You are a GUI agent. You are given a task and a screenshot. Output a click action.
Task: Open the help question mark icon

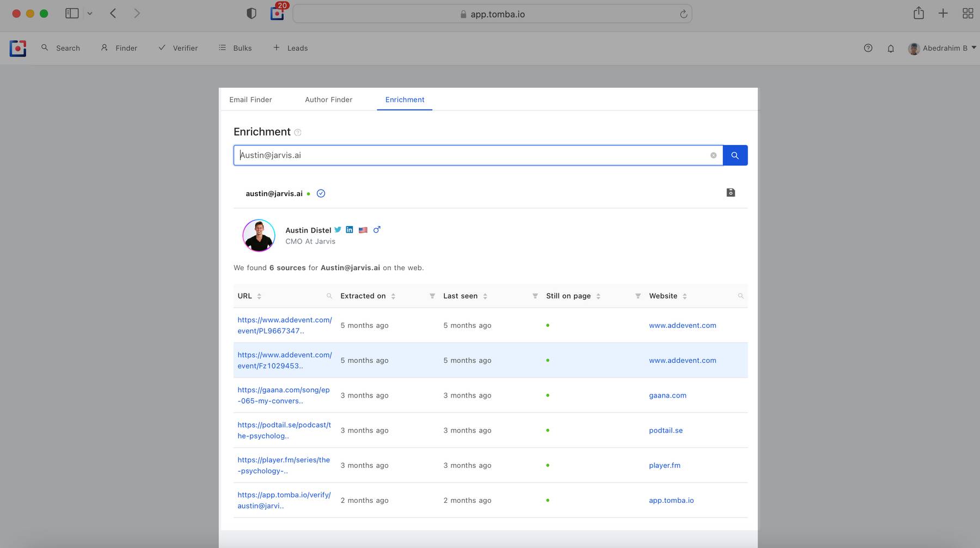[868, 48]
